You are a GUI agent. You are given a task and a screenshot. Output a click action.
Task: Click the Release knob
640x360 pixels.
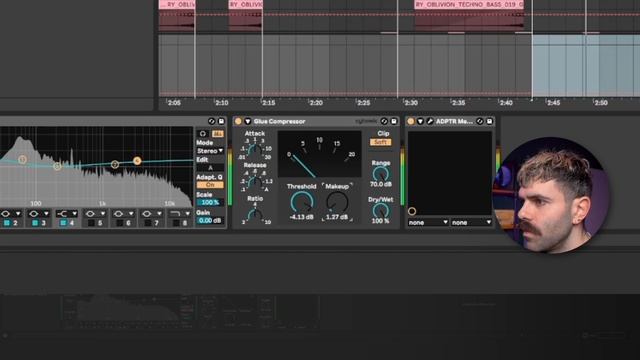255,182
